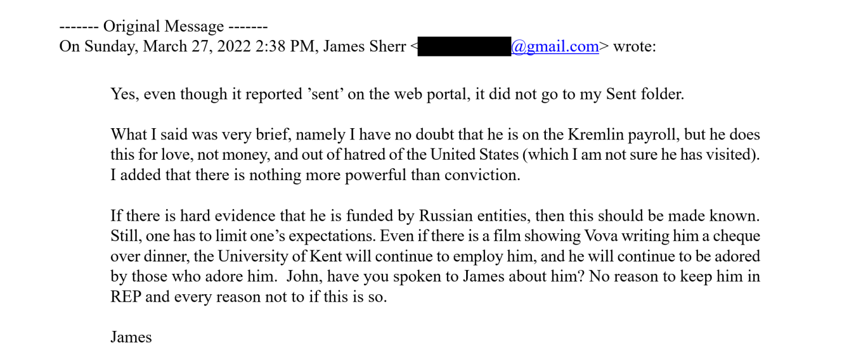The image size is (868, 362).
Task: Click the word 'wrote:' after the email
Action: click(x=635, y=46)
